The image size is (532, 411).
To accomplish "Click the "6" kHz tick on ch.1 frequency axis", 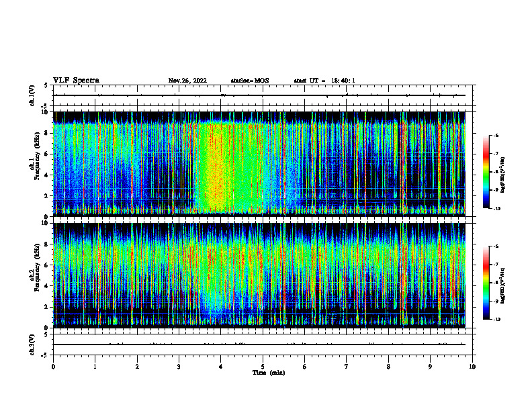I will pyautogui.click(x=47, y=154).
